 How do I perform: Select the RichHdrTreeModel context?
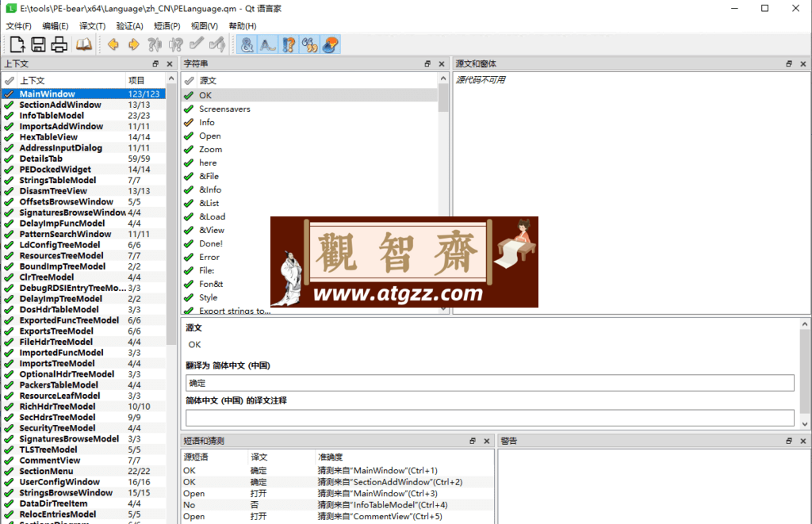pyautogui.click(x=84, y=407)
